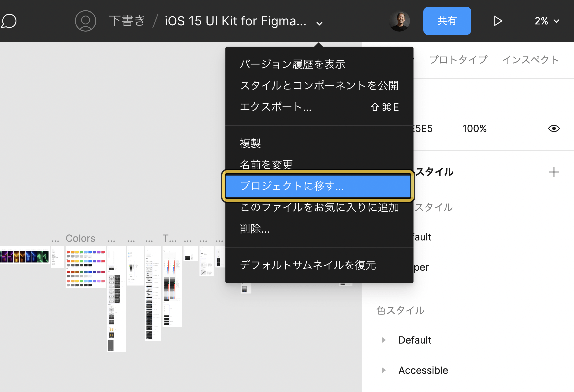Select 複製 to duplicate the file
Screen dimensions: 574x392
point(319,143)
